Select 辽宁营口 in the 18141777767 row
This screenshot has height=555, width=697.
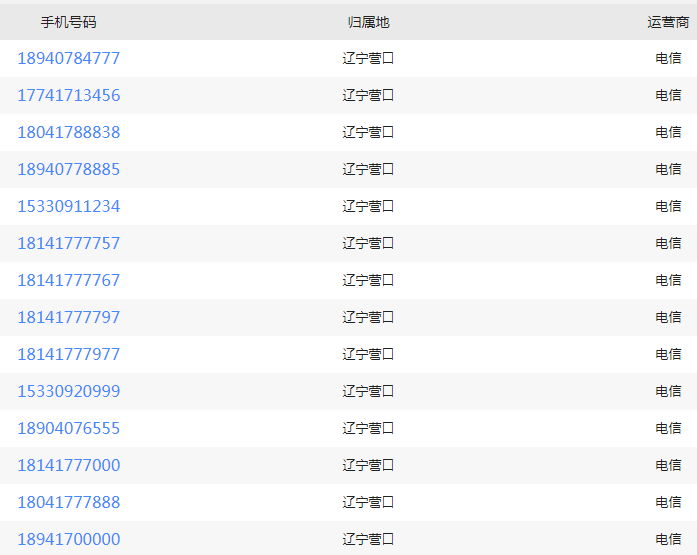pyautogui.click(x=368, y=280)
